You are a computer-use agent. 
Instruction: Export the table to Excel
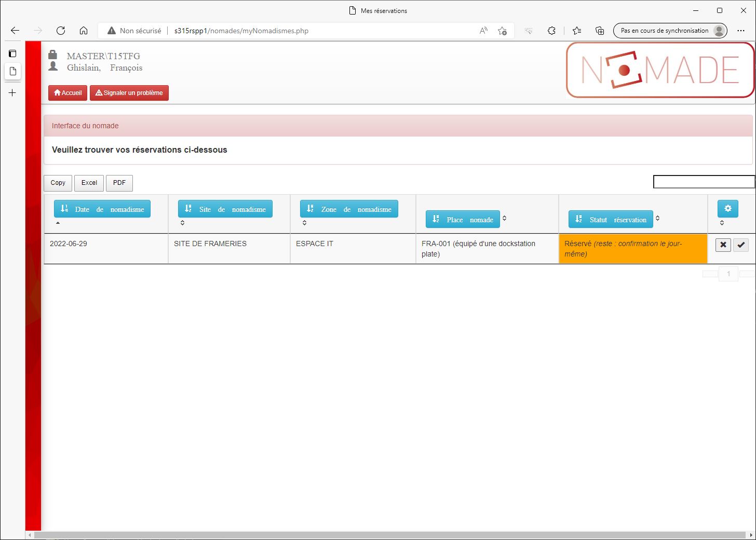[89, 183]
